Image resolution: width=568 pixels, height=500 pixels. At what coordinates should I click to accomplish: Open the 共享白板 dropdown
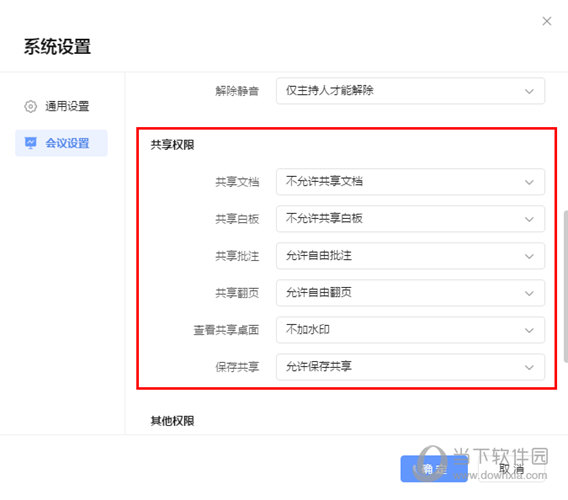[x=410, y=218]
